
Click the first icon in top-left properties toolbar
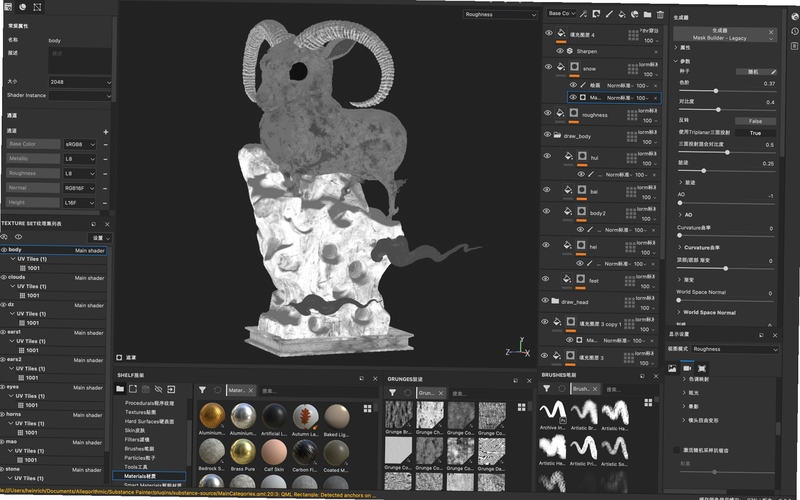pos(8,7)
